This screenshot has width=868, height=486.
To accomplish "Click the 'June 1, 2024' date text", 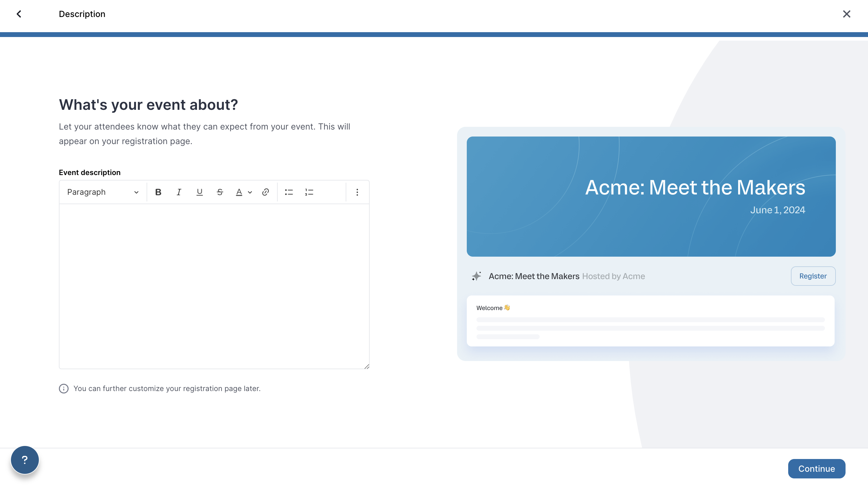I will coord(778,210).
